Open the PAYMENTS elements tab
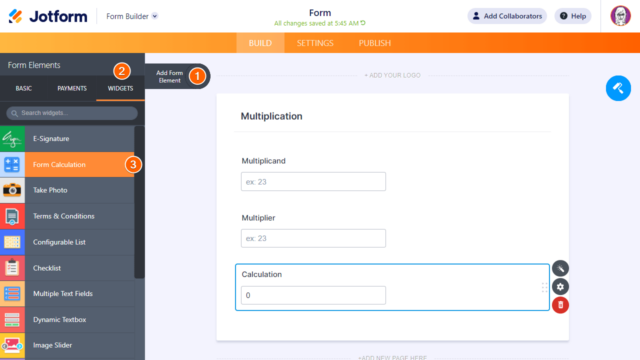Viewport: 640px width, 360px height. click(x=72, y=88)
